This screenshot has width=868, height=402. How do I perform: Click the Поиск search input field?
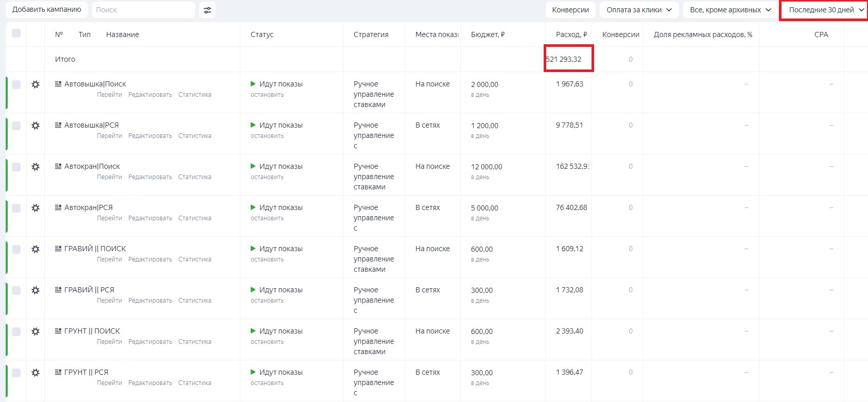[144, 10]
